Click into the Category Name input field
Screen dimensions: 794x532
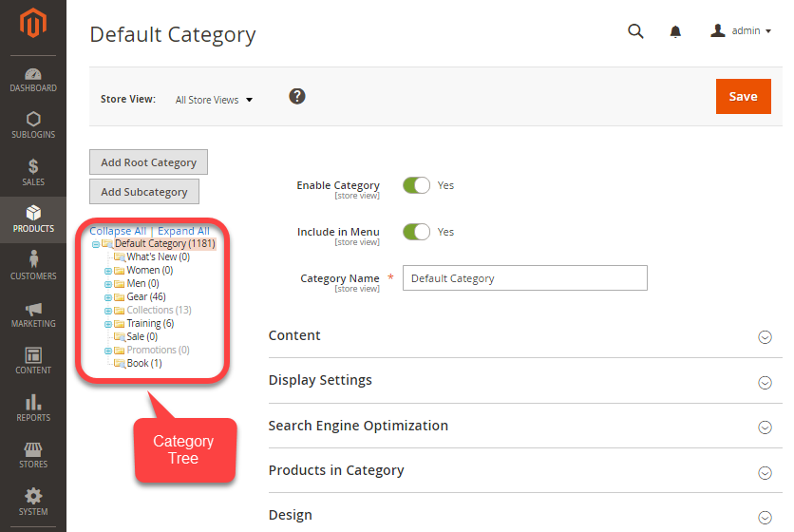point(525,278)
